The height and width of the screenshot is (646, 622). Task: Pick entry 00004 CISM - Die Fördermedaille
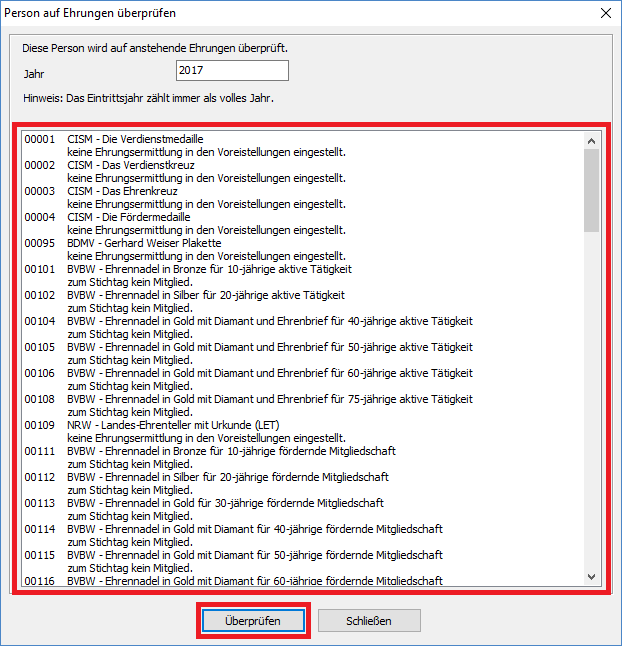[x=128, y=217]
